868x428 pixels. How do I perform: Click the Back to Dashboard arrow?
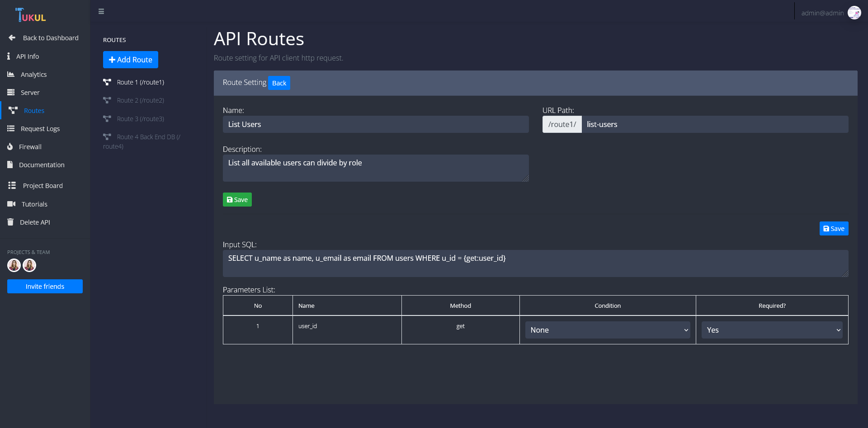coord(12,38)
